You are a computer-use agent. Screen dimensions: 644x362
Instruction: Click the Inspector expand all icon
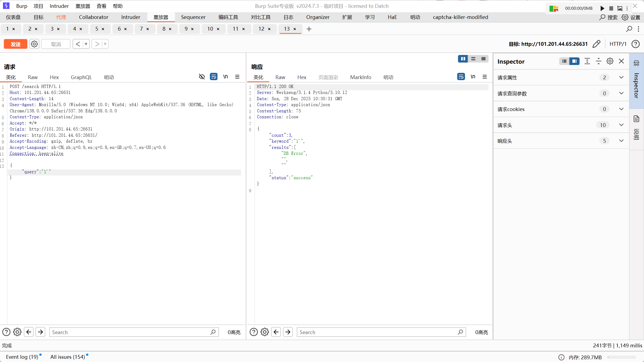pyautogui.click(x=587, y=61)
